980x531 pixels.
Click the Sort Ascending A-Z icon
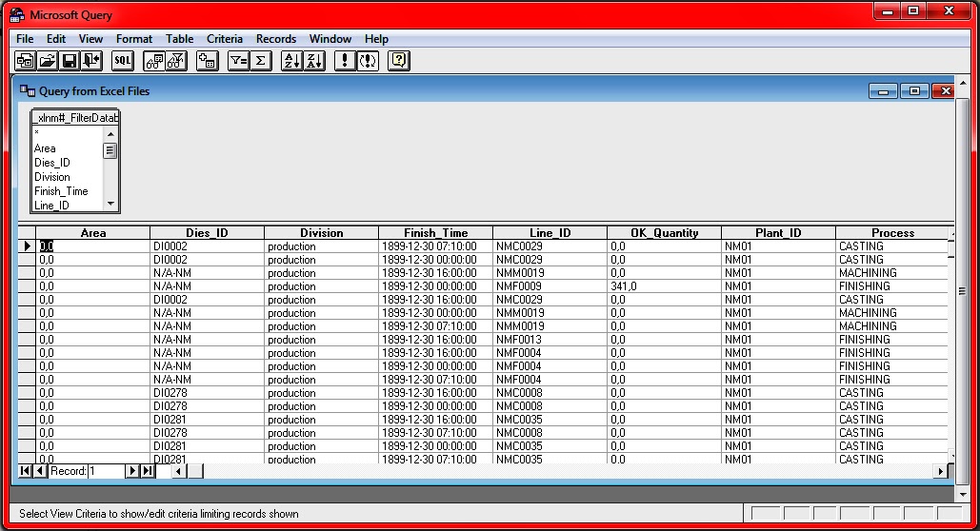coord(291,61)
